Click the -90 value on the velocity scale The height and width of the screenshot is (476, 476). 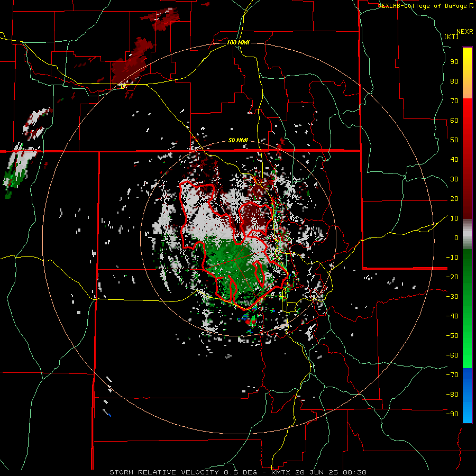click(x=452, y=414)
